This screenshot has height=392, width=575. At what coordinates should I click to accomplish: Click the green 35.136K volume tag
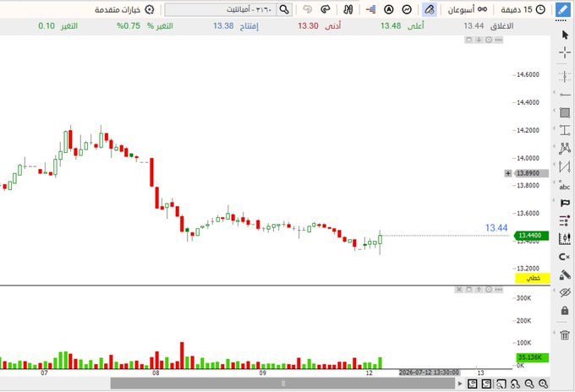(x=533, y=357)
